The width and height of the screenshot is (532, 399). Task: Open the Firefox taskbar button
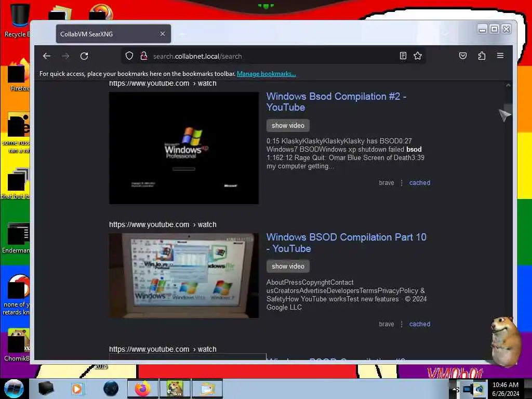coord(143,389)
